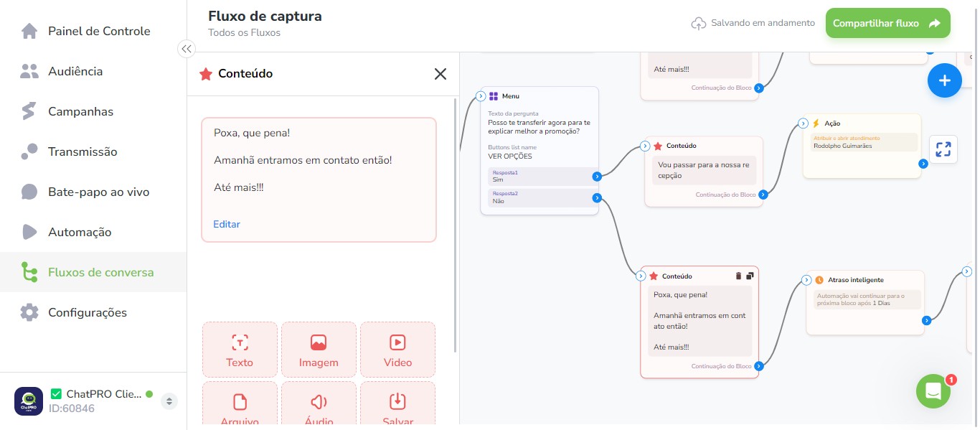This screenshot has width=980, height=430.
Task: Click input connector of Ação block
Action: click(803, 123)
